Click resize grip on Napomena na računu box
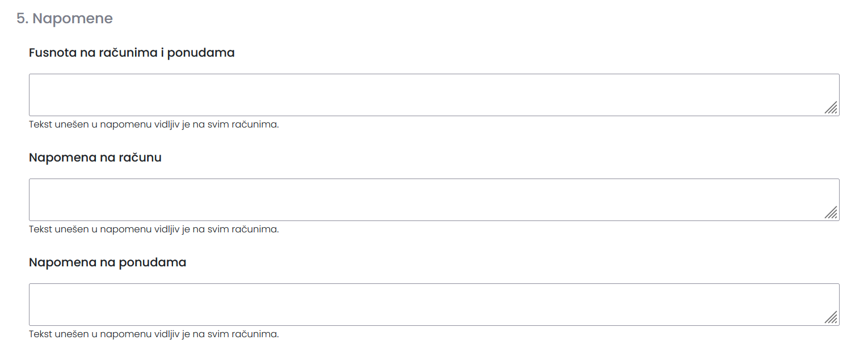The image size is (868, 344). (831, 213)
